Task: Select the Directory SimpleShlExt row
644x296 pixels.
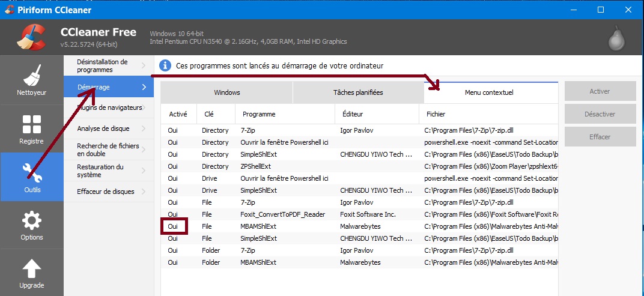Action: (x=359, y=154)
